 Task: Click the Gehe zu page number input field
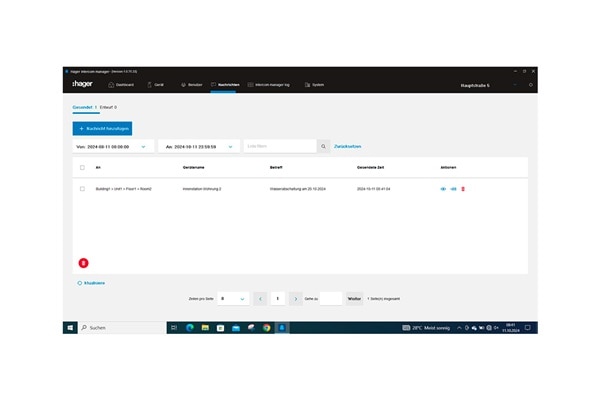329,298
